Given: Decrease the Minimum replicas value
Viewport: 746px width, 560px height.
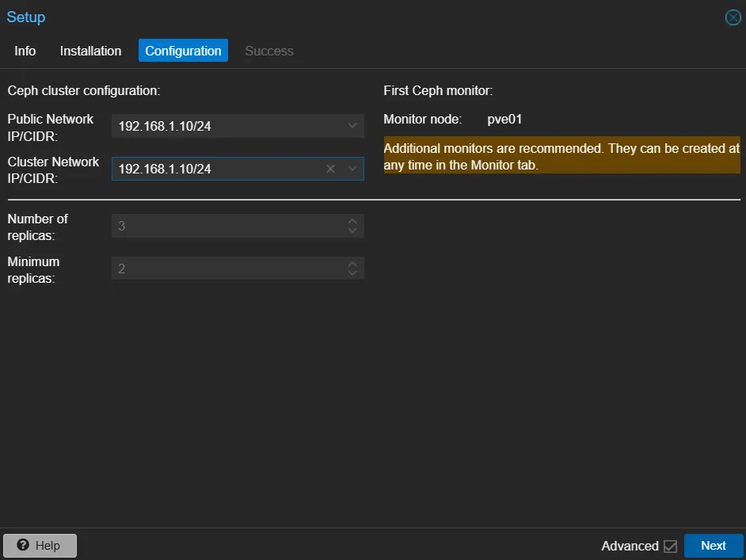Looking at the screenshot, I should 352,273.
